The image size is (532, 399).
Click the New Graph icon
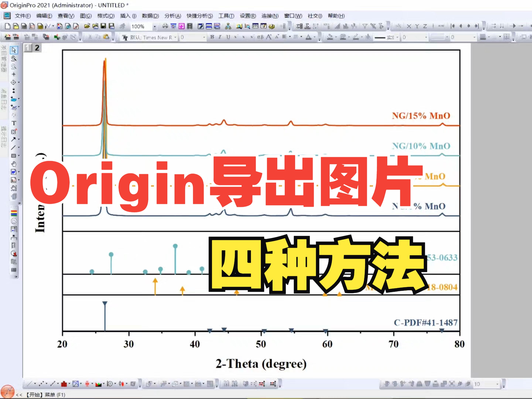click(x=32, y=26)
